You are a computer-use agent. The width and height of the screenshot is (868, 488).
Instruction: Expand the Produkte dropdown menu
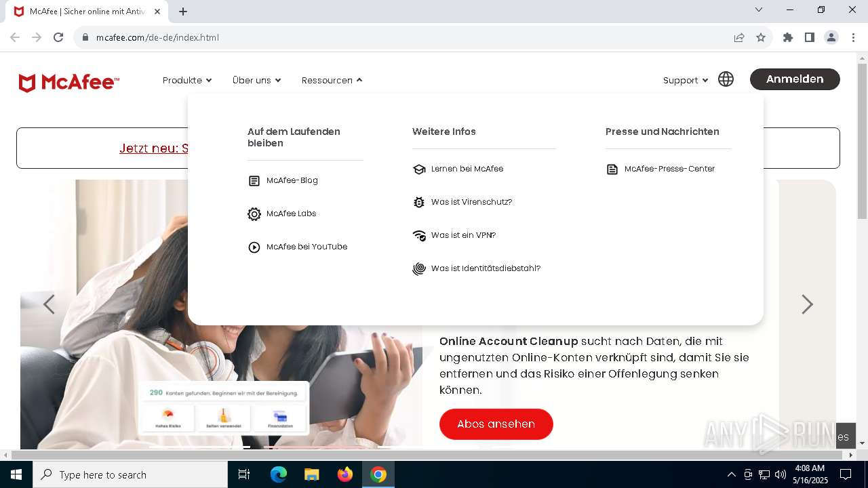tap(187, 80)
